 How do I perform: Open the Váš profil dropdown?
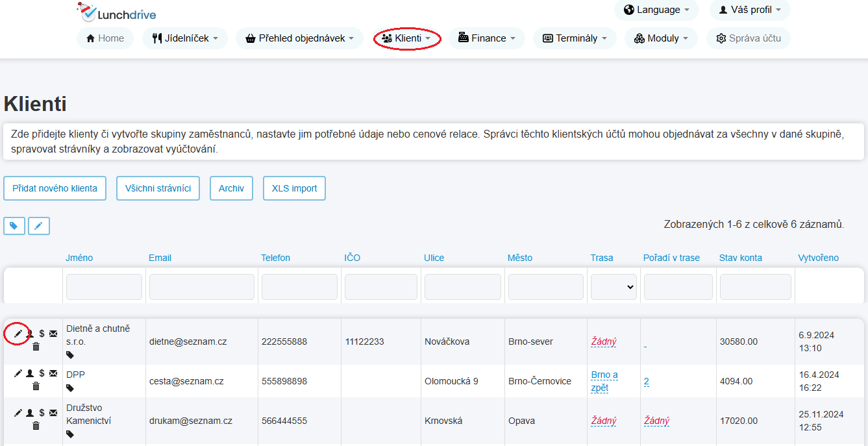click(x=750, y=10)
